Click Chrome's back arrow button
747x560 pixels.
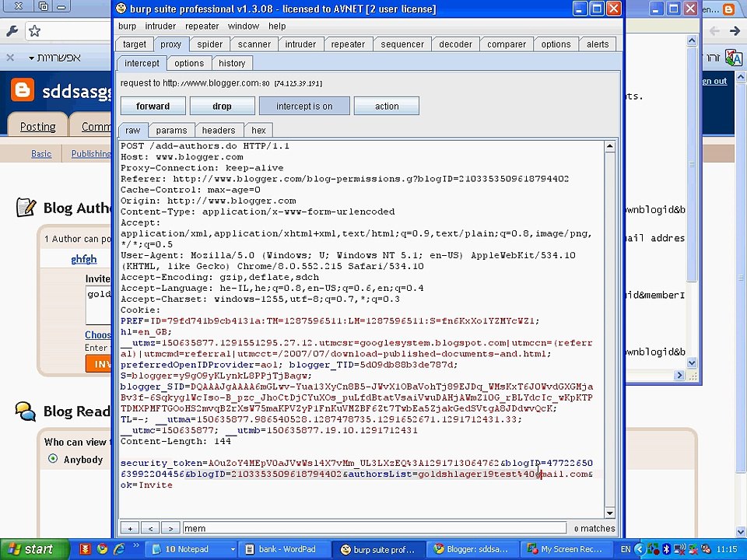click(x=714, y=31)
